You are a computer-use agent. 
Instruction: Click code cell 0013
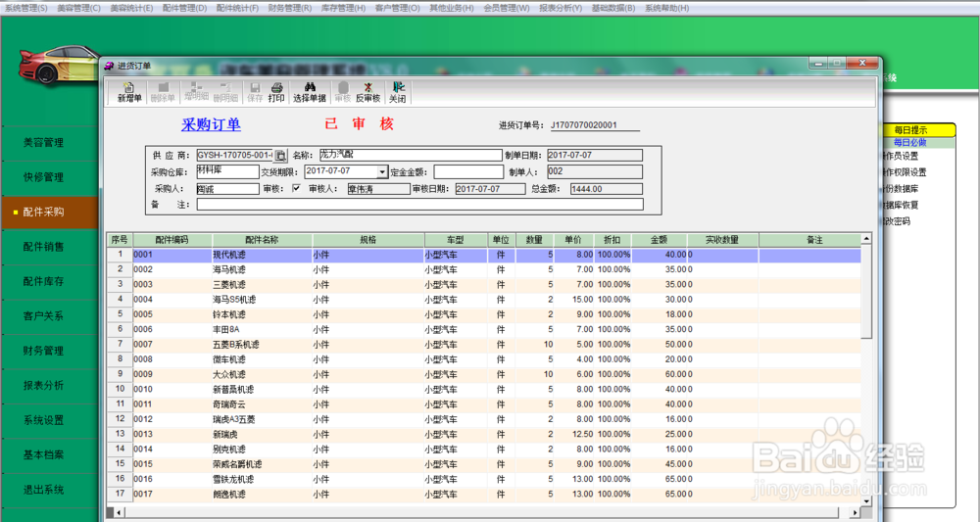pyautogui.click(x=171, y=435)
